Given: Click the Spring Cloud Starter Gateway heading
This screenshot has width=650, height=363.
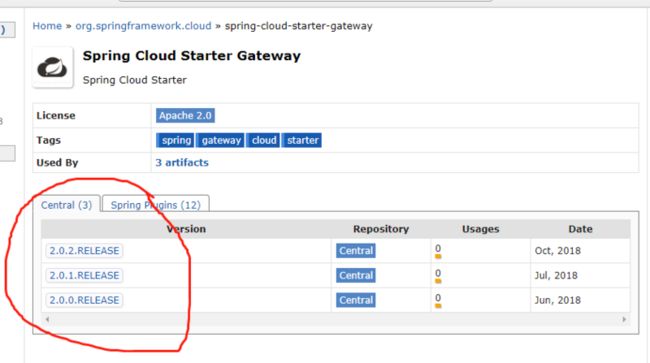Looking at the screenshot, I should 192,56.
